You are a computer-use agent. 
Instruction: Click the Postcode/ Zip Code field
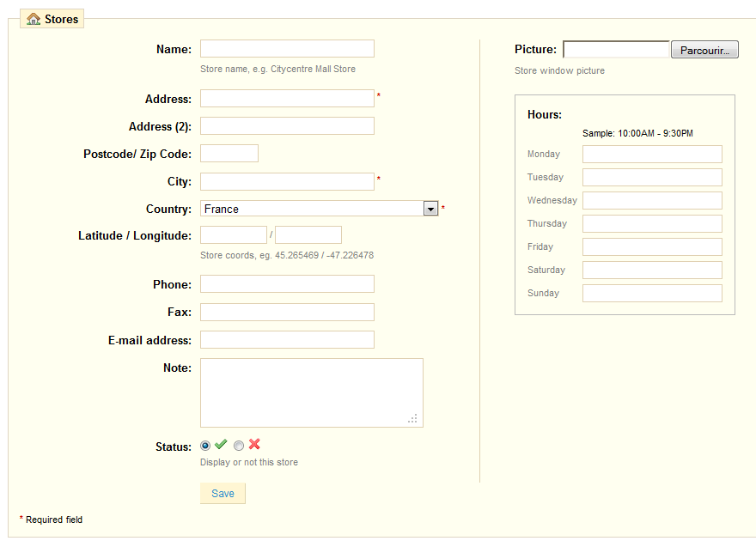[229, 153]
